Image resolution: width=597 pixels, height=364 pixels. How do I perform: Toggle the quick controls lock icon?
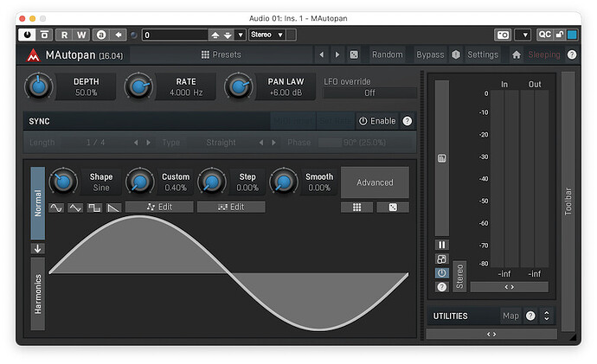pyautogui.click(x=559, y=35)
